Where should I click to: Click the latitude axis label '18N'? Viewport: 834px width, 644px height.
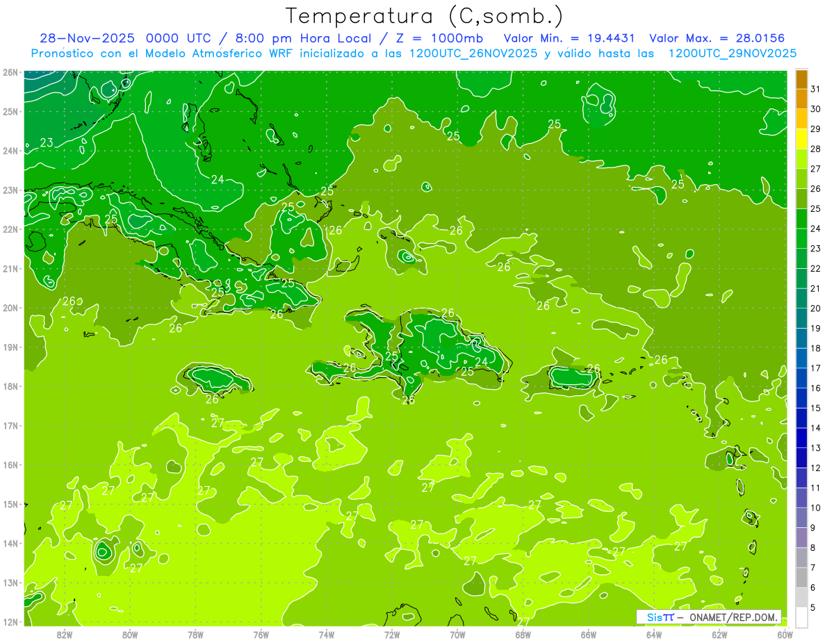tap(10, 386)
